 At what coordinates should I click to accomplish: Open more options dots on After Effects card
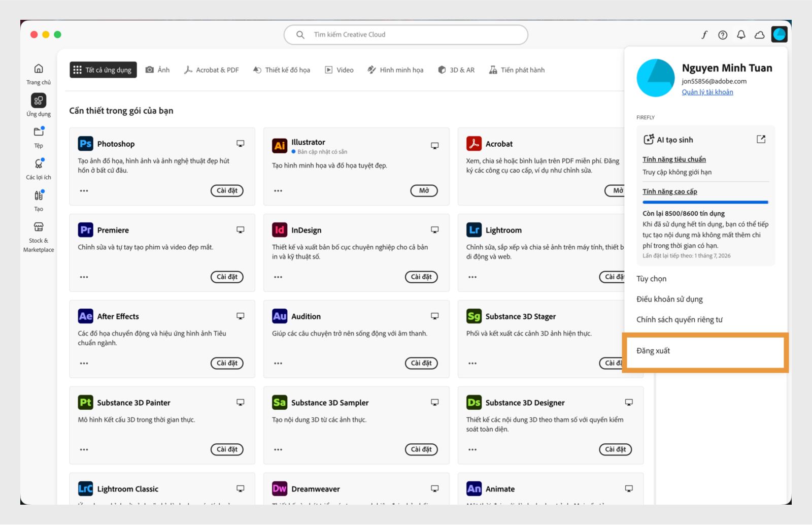pyautogui.click(x=84, y=364)
